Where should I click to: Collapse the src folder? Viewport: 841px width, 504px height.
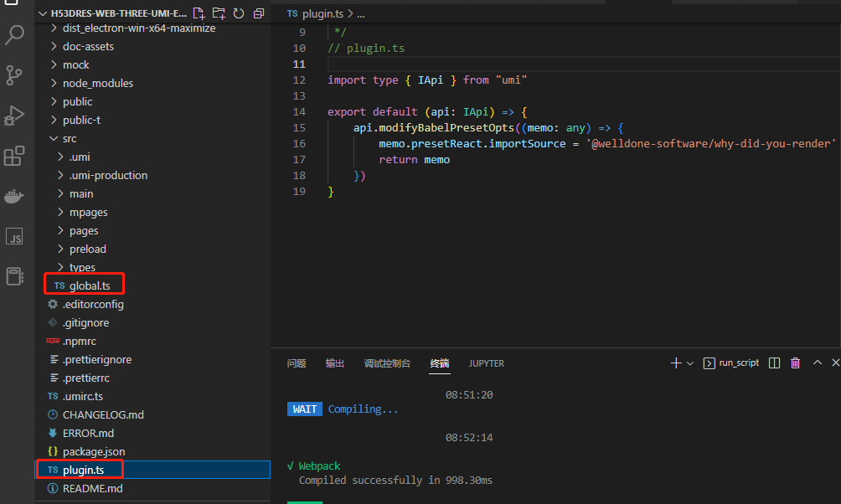click(70, 137)
